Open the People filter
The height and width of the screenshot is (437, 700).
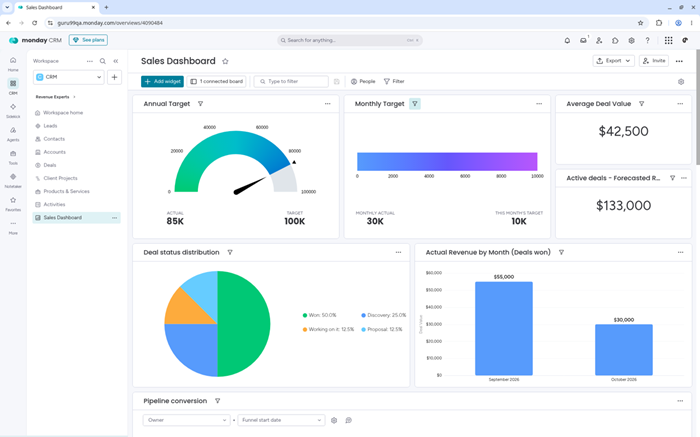coord(363,81)
